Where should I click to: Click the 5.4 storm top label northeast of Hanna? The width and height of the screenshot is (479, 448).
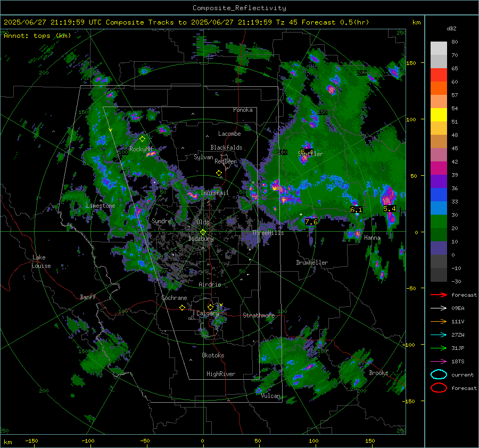(x=389, y=209)
